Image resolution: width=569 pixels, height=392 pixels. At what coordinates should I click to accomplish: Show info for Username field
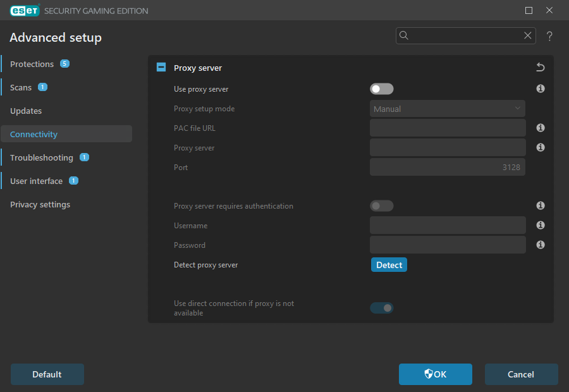[x=541, y=225]
